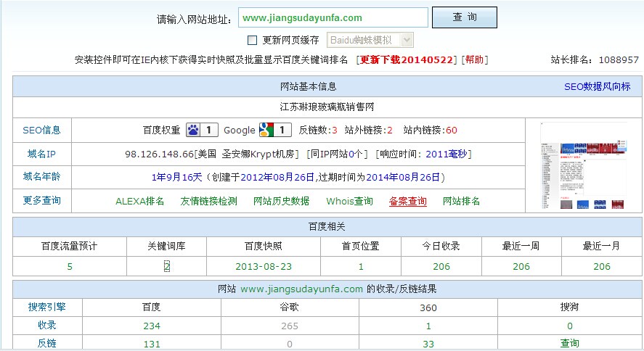
Task: Click the Google PageRank icon
Action: (x=266, y=131)
